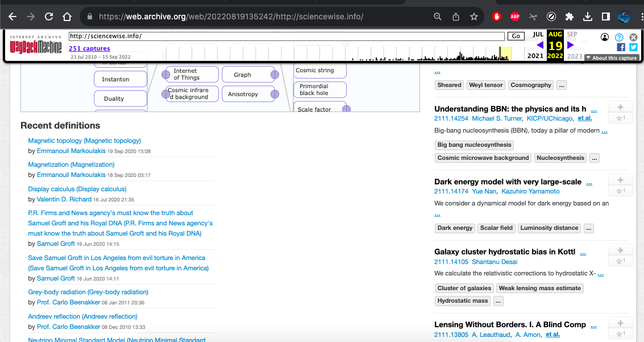This screenshot has height=342, width=644.
Task: Go to previous capture with left arrow
Action: (539, 45)
